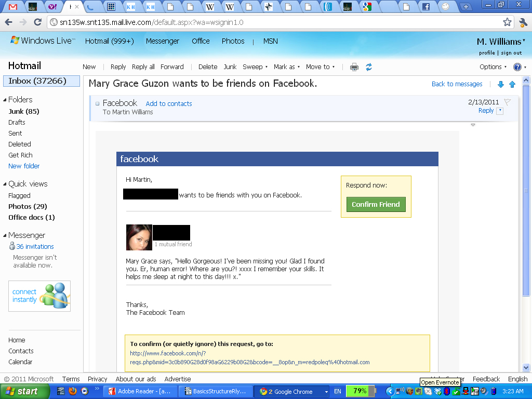Reload the page in Chrome
Viewport: 532px width, 399px height.
click(37, 22)
